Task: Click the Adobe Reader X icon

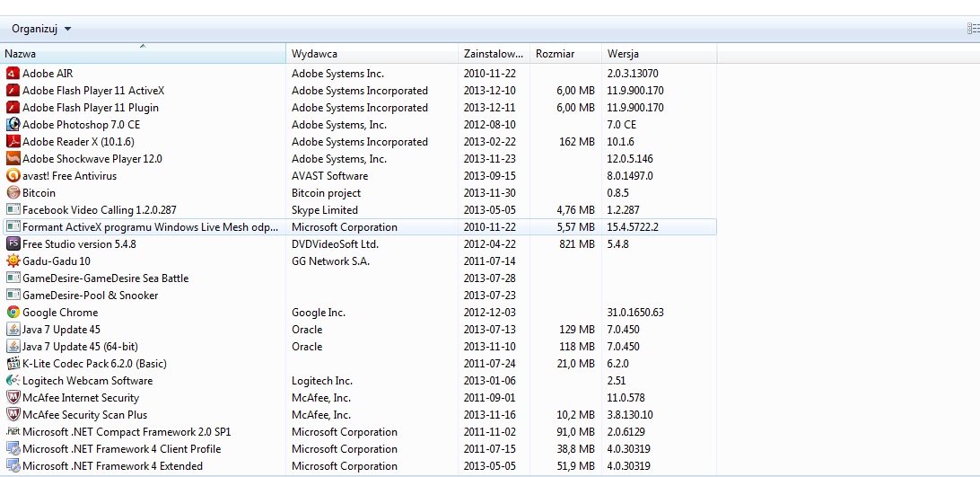Action: 13,141
